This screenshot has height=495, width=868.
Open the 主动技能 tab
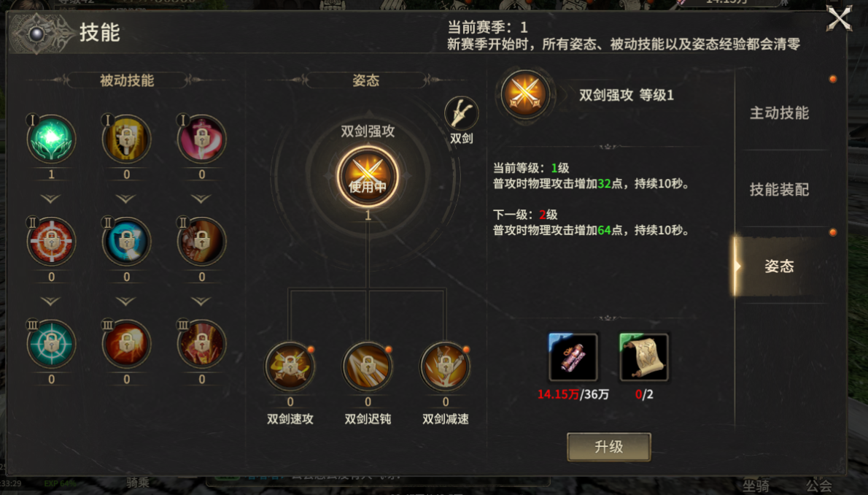click(x=779, y=113)
